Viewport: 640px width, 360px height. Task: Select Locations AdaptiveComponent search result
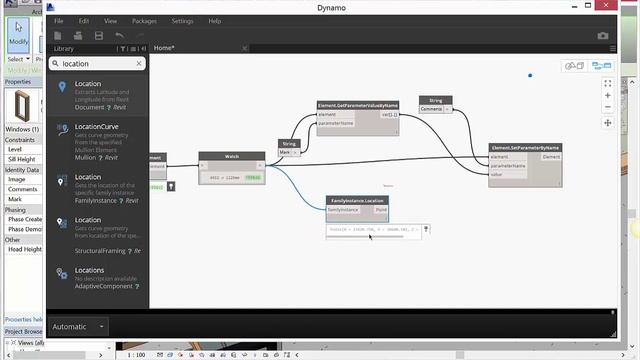point(97,278)
